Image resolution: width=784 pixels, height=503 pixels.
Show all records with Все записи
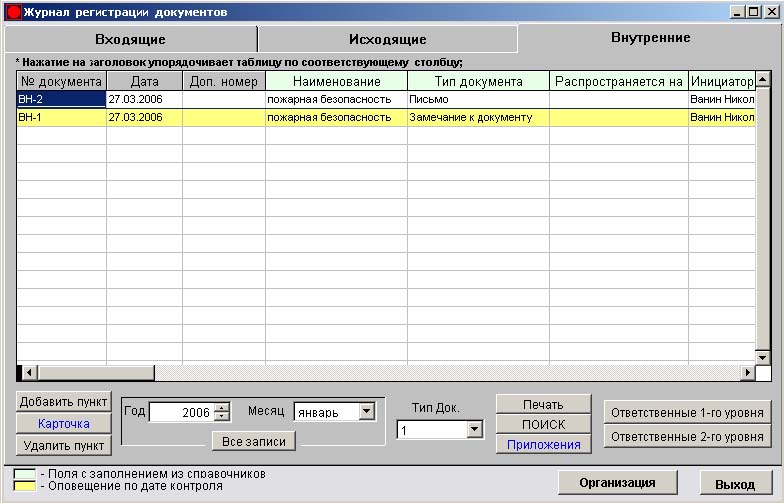point(254,441)
